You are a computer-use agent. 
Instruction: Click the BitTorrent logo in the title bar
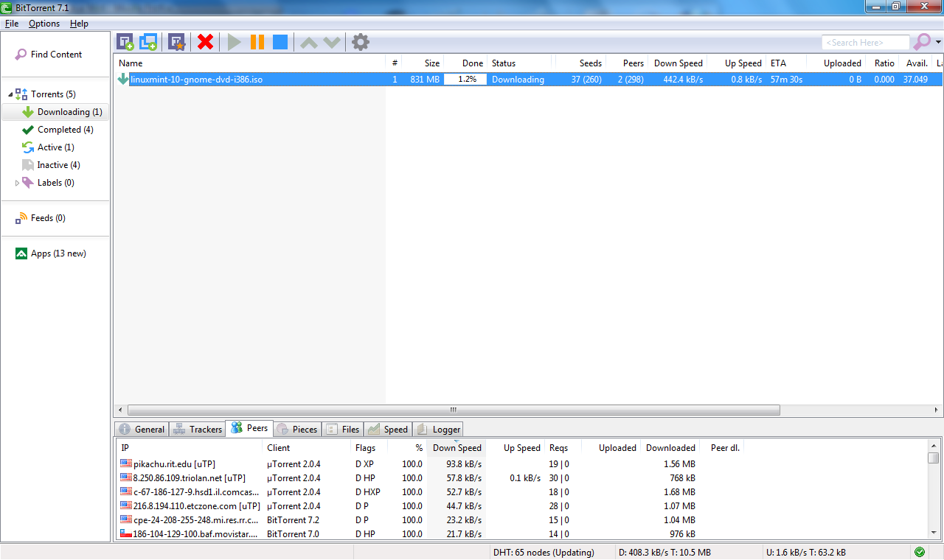pos(7,7)
